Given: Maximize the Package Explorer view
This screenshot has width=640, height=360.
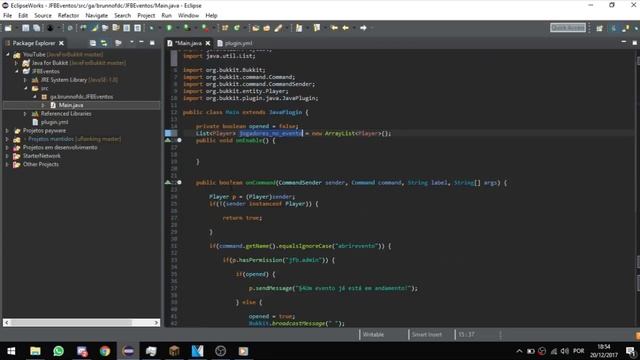Looking at the screenshot, I should (152, 42).
